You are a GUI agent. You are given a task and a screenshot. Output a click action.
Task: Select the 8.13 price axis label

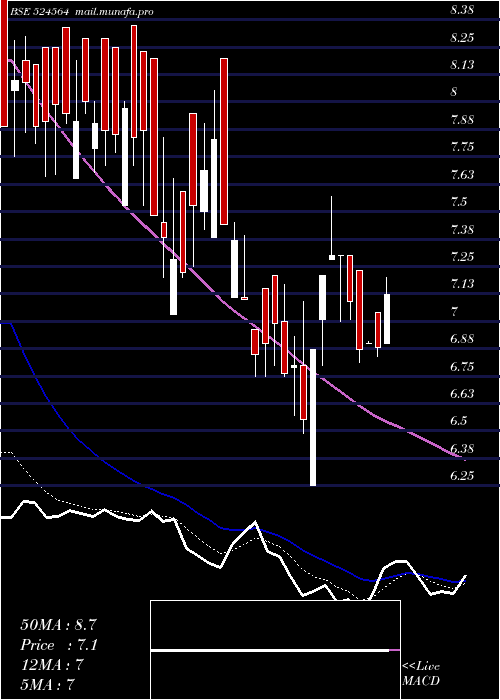pos(462,66)
